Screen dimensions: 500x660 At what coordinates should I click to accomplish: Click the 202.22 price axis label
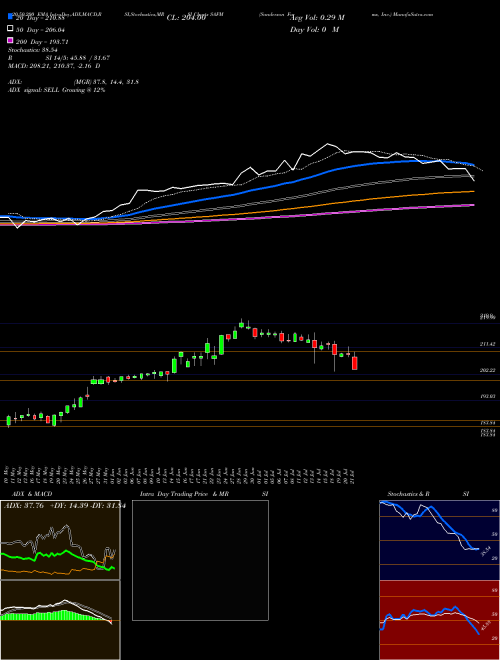[x=487, y=370]
